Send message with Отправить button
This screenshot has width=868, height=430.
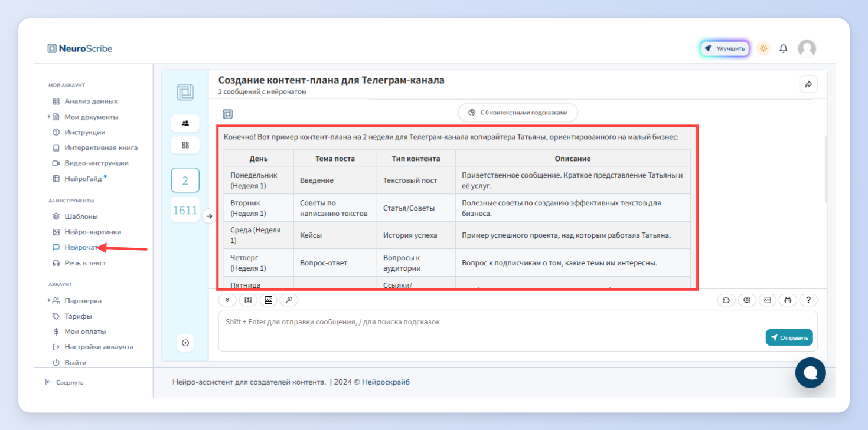point(789,337)
